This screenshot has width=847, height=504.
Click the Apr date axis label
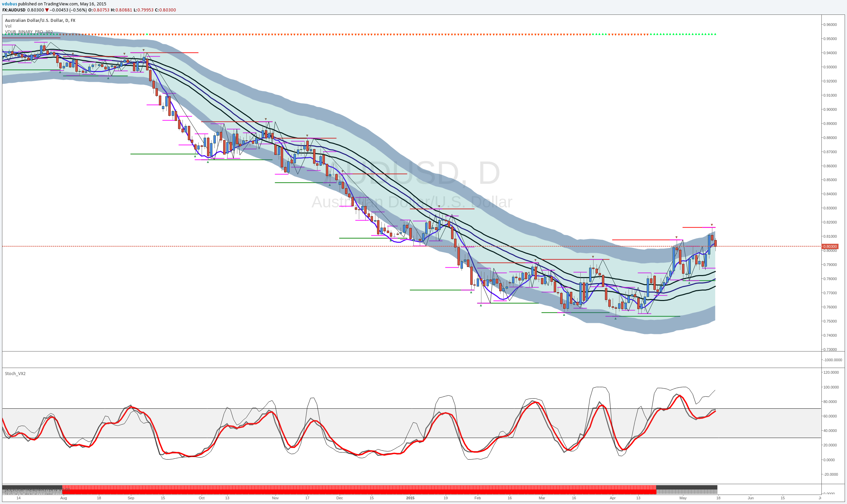pyautogui.click(x=613, y=498)
